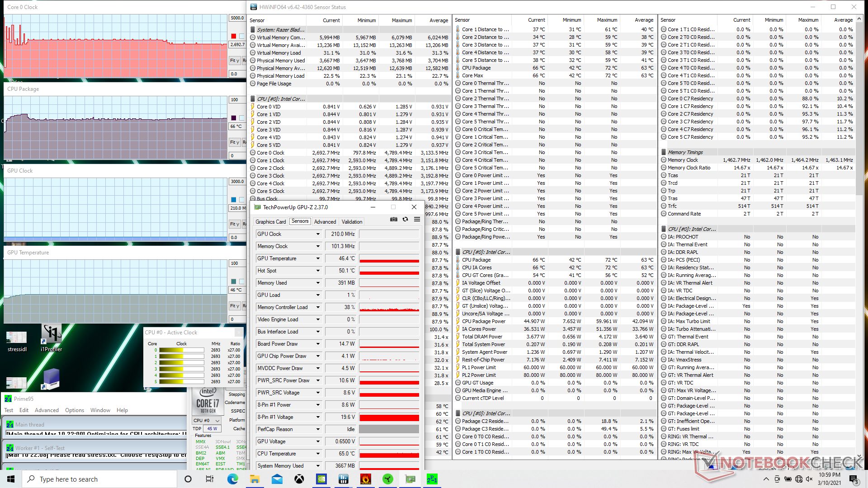Viewport: 868px width, 488px height.
Task: Click the FurMark icon in taskbar
Action: click(x=366, y=479)
